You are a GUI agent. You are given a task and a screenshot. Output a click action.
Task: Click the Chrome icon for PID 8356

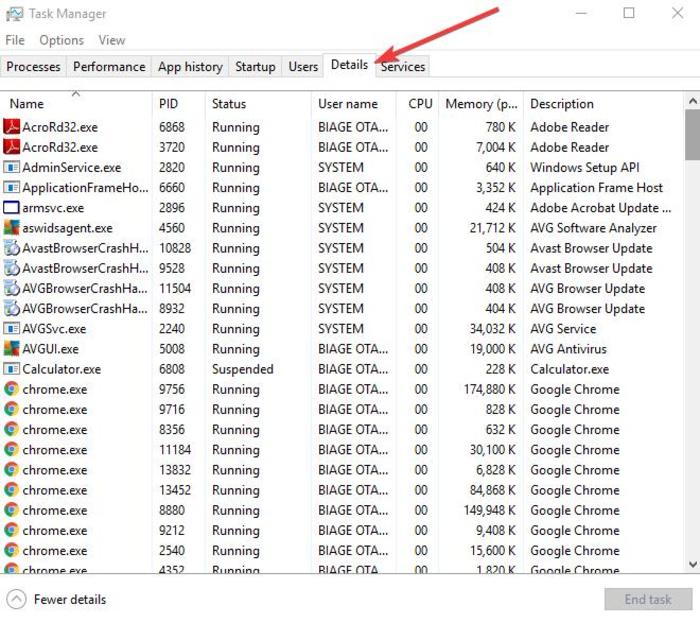click(12, 429)
